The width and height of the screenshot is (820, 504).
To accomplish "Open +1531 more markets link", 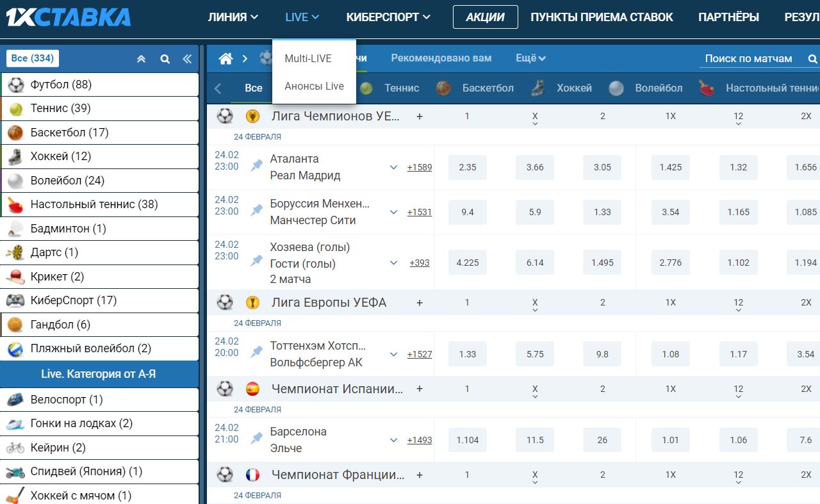I will 420,213.
